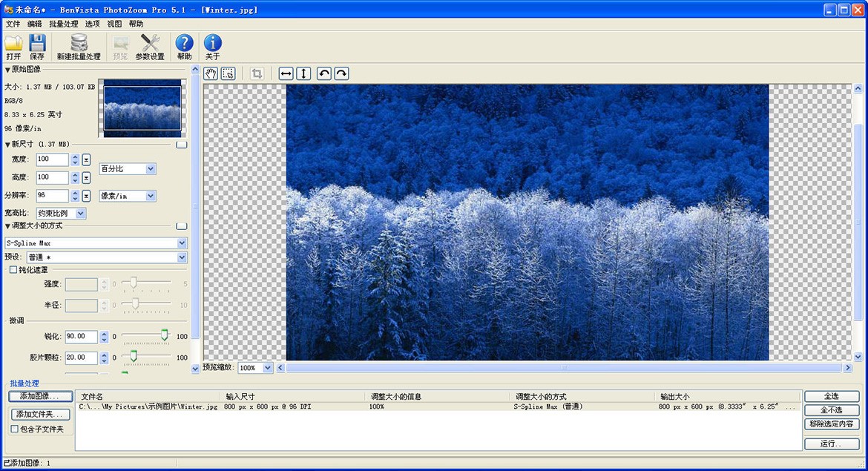Click the 胶片颗粒 value spinner arrows

click(104, 358)
